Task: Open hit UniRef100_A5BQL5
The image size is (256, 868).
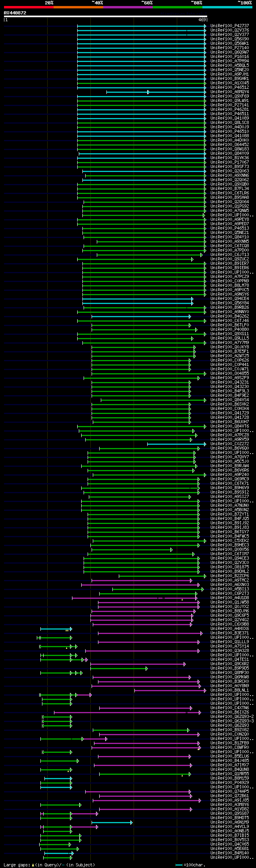Action: [230, 65]
